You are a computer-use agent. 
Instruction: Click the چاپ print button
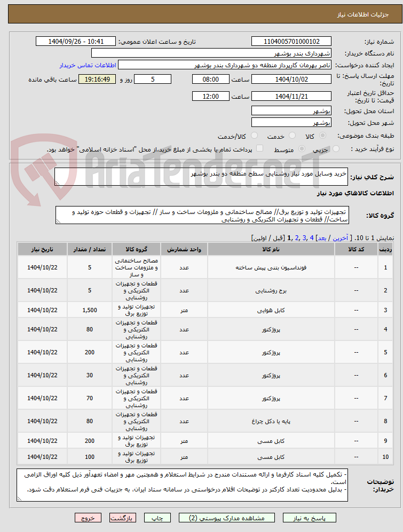coord(157,518)
